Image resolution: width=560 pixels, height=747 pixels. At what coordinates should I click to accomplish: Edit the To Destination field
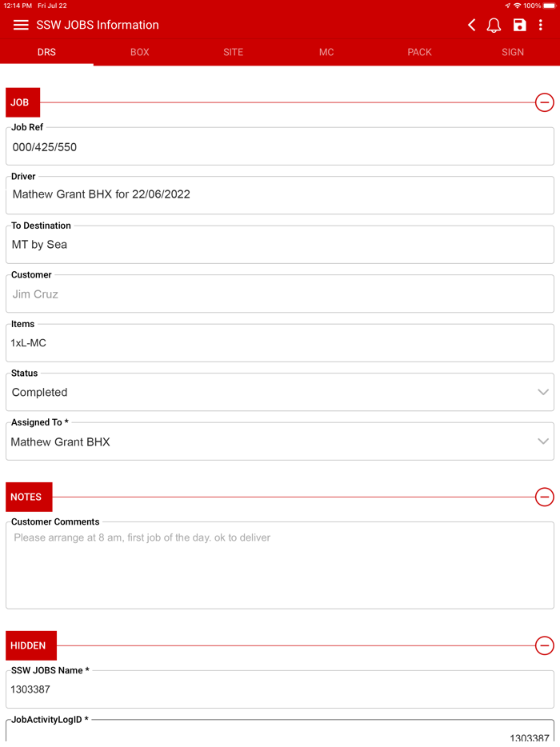280,245
